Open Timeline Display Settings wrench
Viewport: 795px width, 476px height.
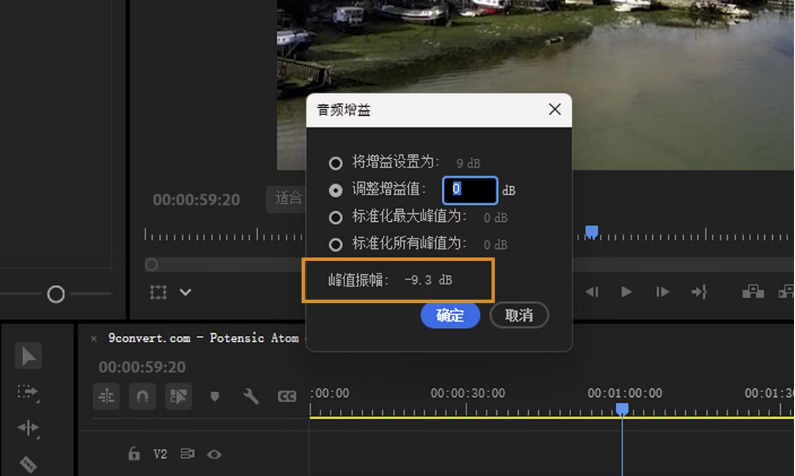251,397
